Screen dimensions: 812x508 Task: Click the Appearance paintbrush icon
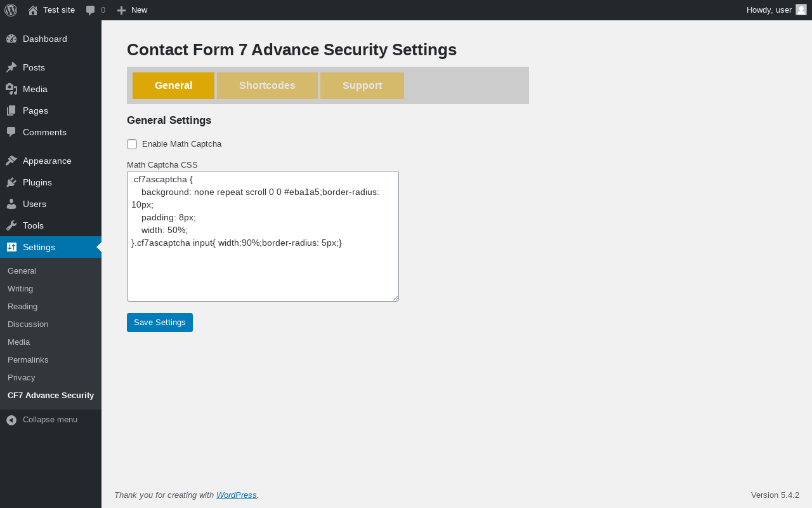point(11,161)
